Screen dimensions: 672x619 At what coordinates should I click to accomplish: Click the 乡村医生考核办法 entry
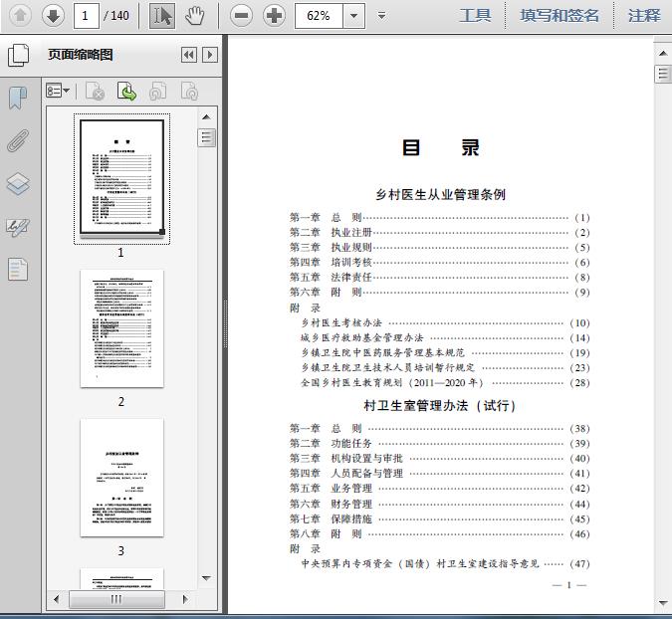coord(445,323)
